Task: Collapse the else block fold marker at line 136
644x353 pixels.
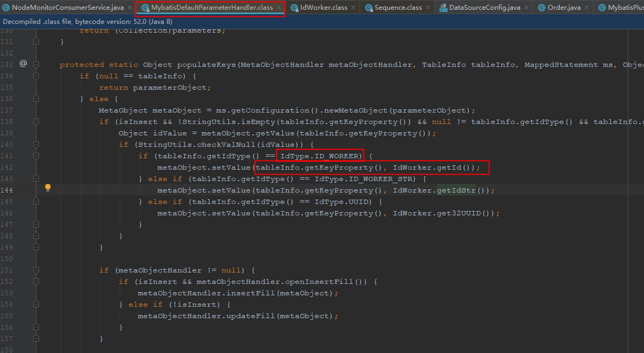Action: 36,98
